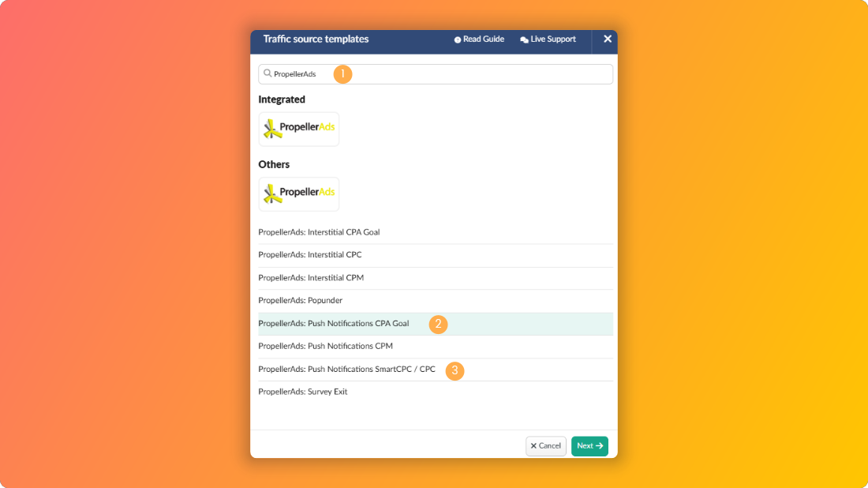
Task: Select the Others PropellerAds template card
Action: [x=299, y=194]
